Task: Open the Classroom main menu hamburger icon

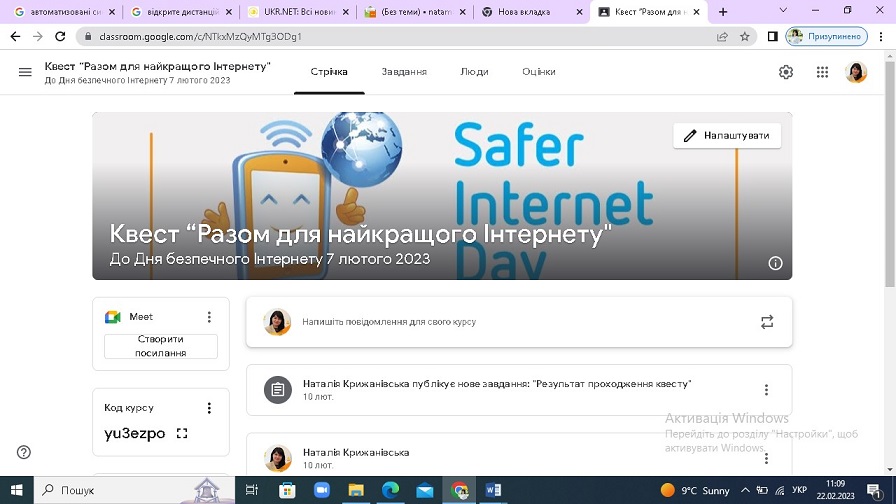Action: click(x=25, y=72)
